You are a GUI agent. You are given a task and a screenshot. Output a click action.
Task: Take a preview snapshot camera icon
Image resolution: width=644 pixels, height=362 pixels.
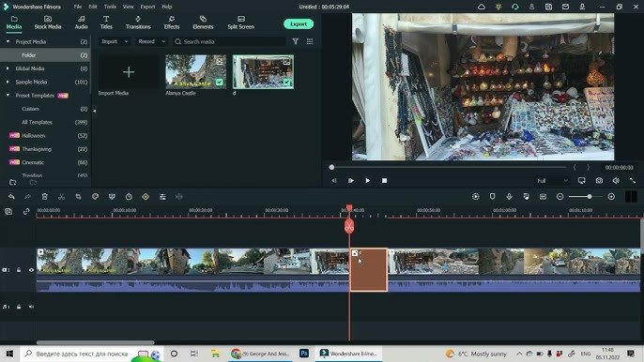click(599, 181)
